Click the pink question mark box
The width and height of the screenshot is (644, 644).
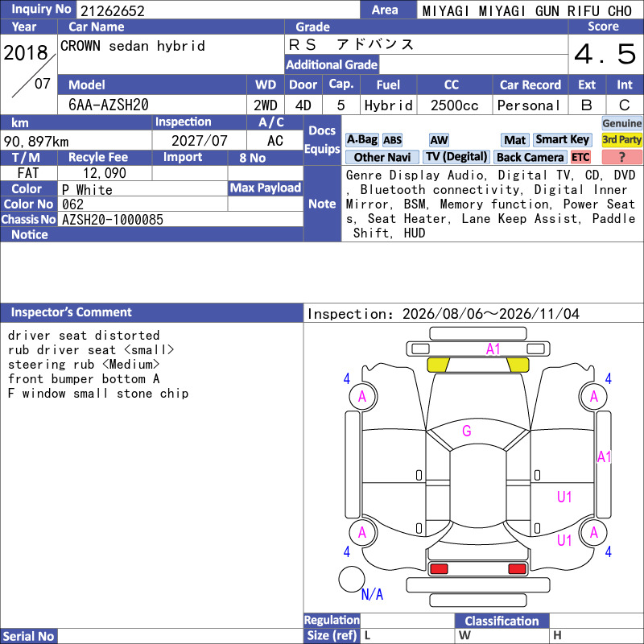point(621,157)
